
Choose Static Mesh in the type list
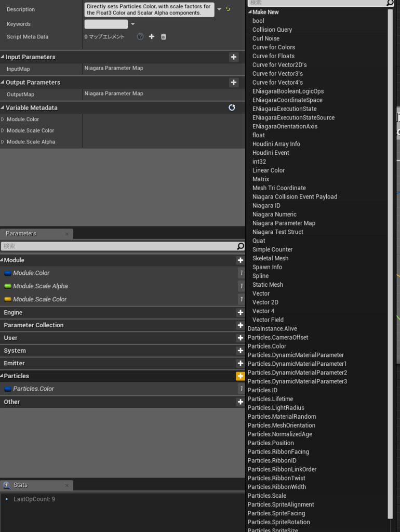pyautogui.click(x=268, y=285)
